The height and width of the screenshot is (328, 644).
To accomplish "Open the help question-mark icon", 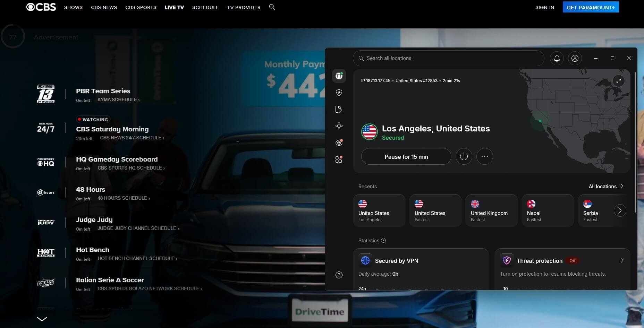I will coord(339,275).
